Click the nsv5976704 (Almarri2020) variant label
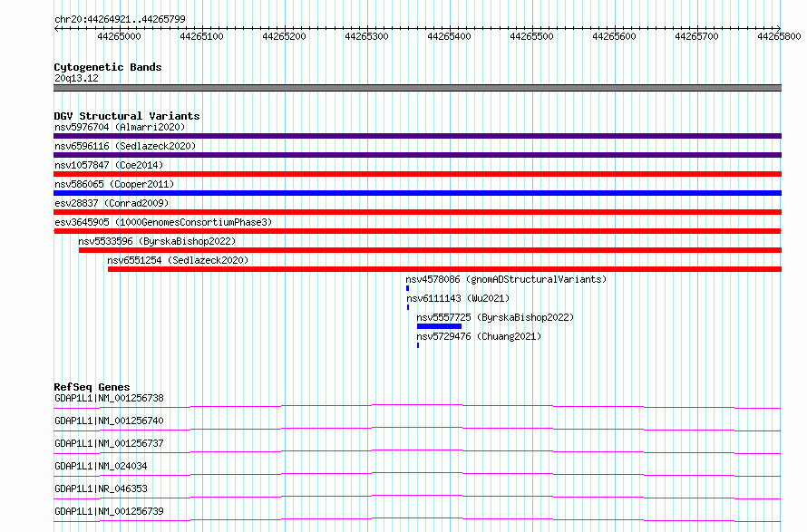807x532 pixels. 120,127
